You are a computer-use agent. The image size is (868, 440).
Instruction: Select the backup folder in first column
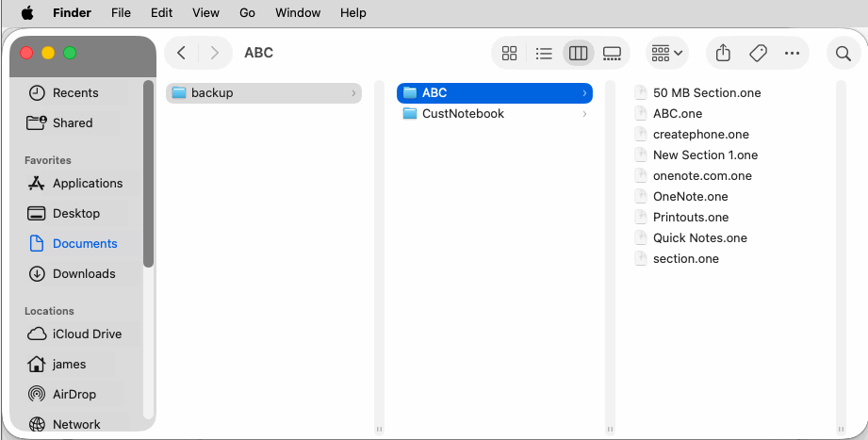212,93
